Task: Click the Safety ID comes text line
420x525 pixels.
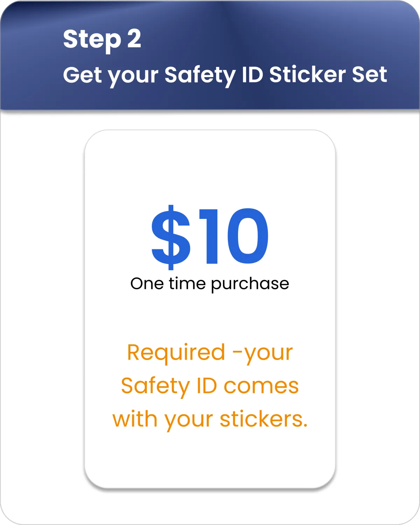Action: click(x=210, y=386)
